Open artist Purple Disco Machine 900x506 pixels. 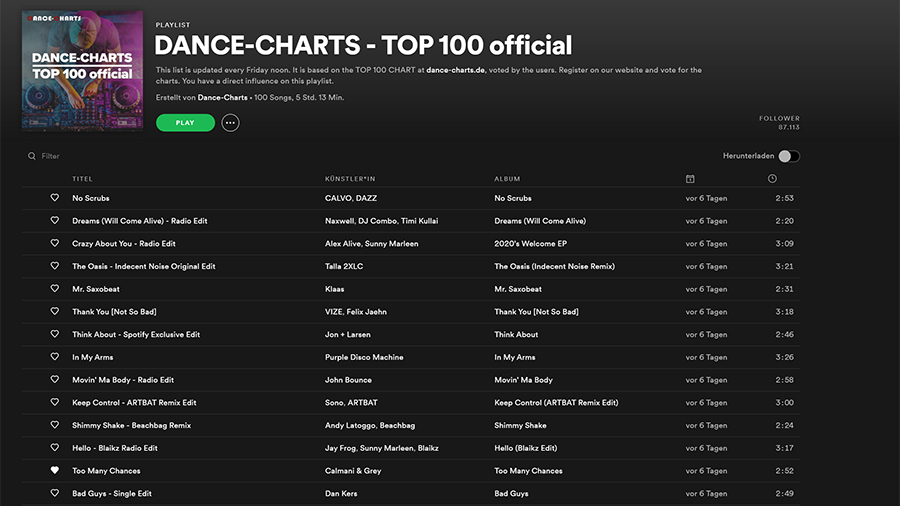pos(364,357)
